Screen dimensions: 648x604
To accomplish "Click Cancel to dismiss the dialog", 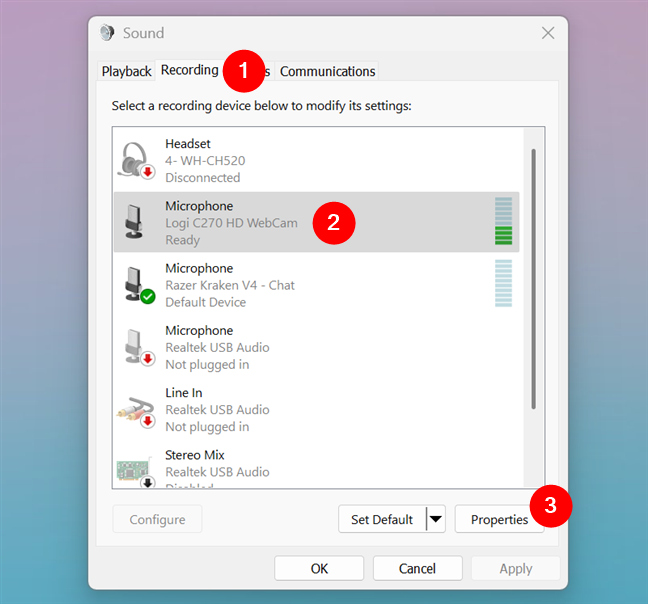I will (417, 568).
